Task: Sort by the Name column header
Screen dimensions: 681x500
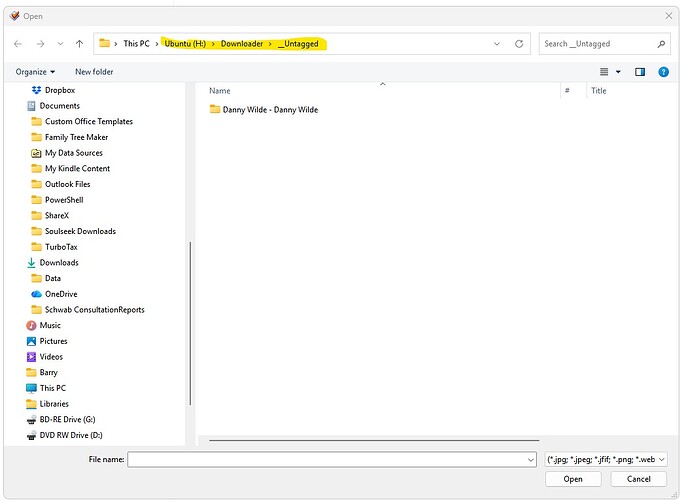Action: (x=220, y=91)
